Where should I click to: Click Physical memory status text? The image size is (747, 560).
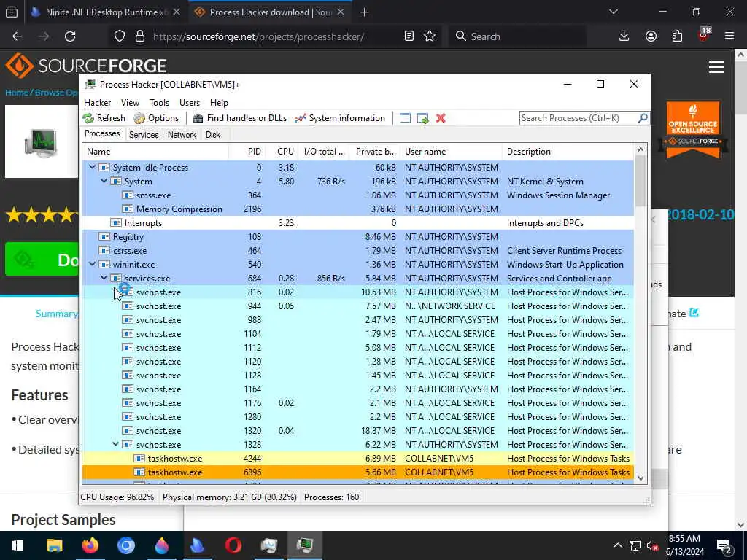tap(230, 497)
